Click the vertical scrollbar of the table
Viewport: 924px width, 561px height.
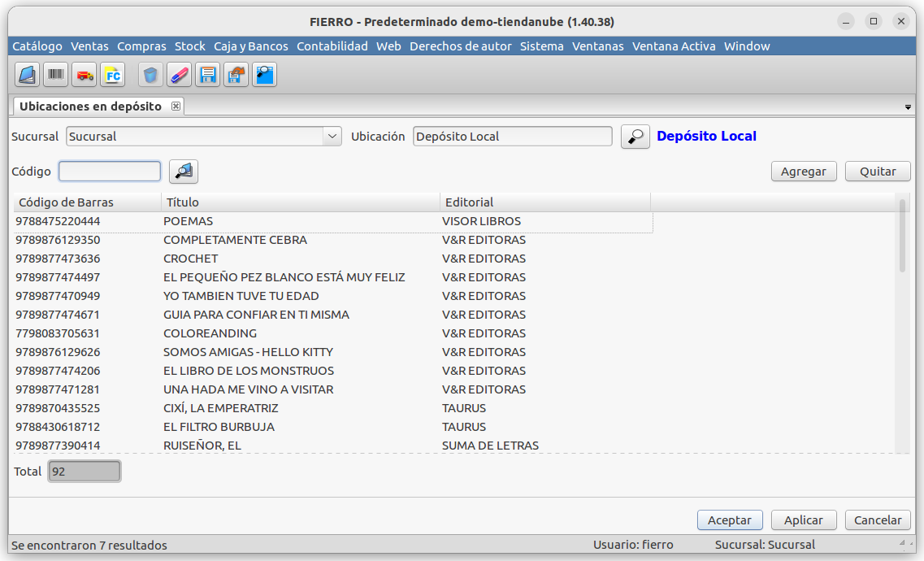[902, 236]
